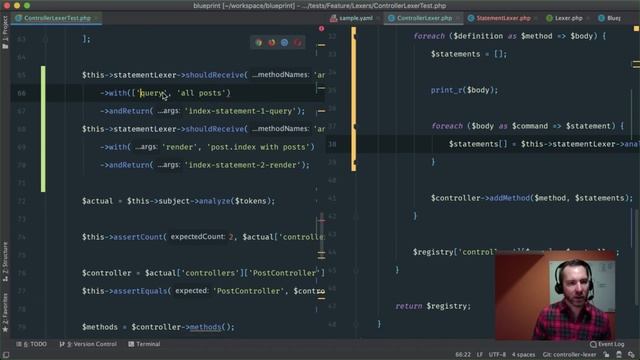The width and height of the screenshot is (640, 360).
Task: Open UTF-8 encoding selector in status bar
Action: (x=497, y=355)
